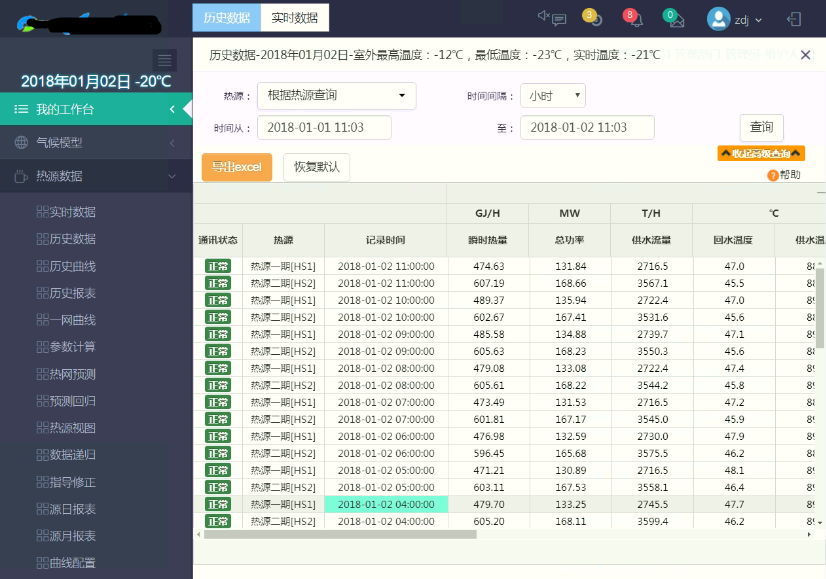
Task: Open 历史曲线 in the sidebar
Action: 73,266
